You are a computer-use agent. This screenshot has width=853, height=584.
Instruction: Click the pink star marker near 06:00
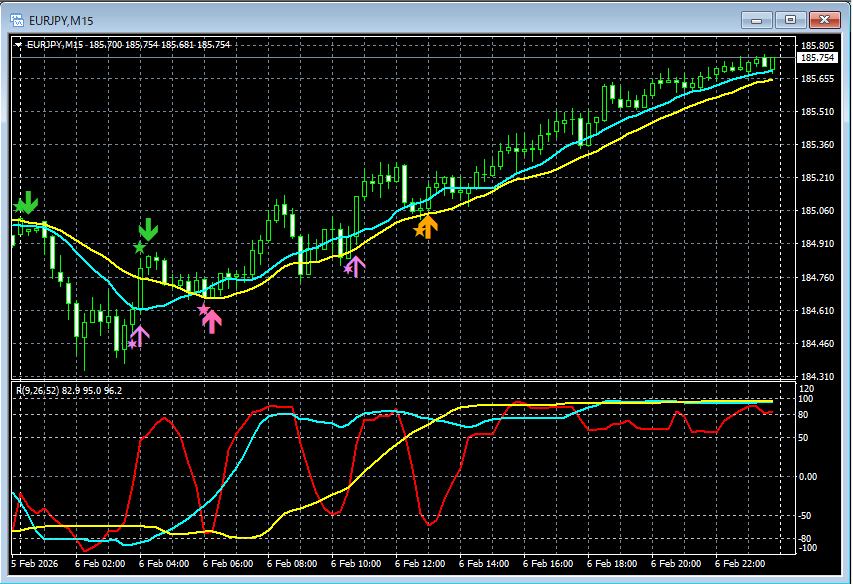(x=203, y=309)
